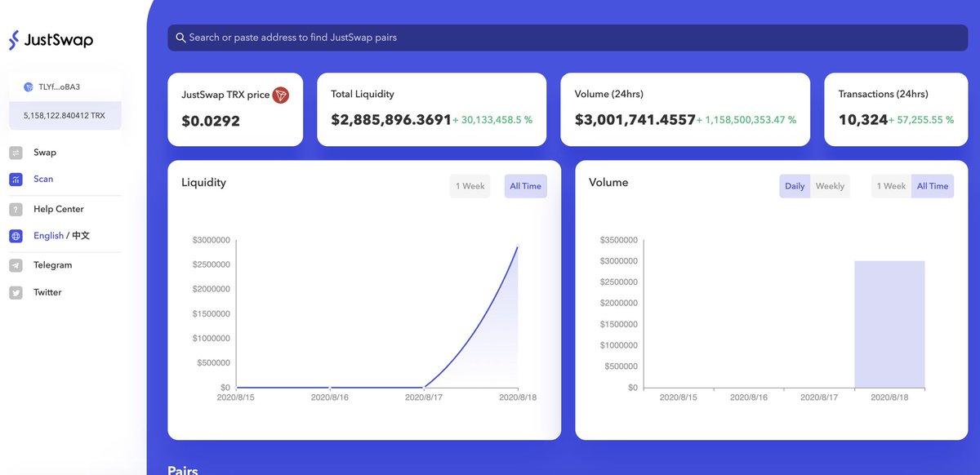Switch language to English

coord(48,236)
